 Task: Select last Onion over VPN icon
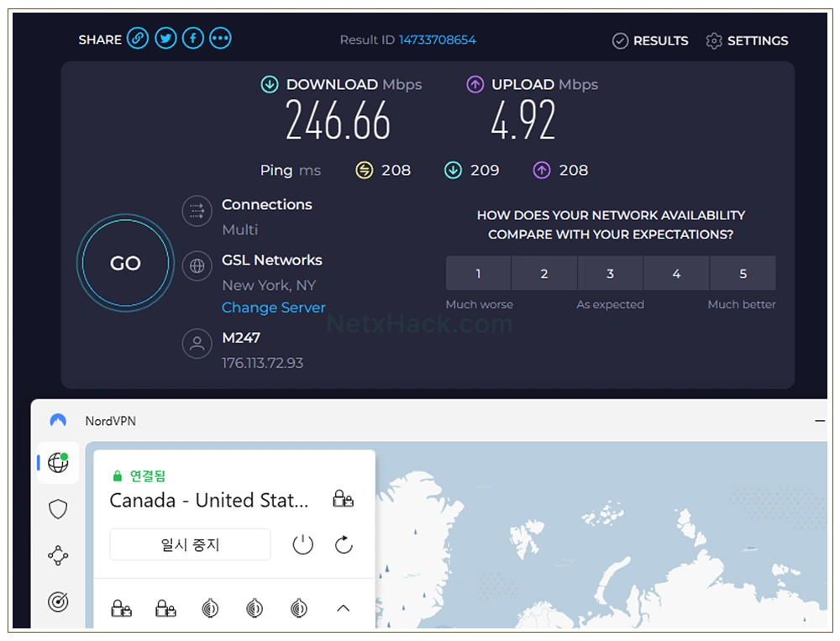[x=299, y=608]
